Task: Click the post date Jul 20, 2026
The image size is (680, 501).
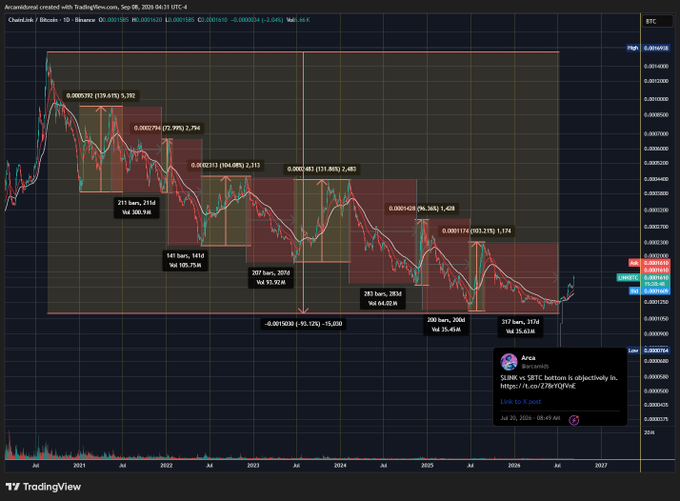Action: tap(530, 418)
